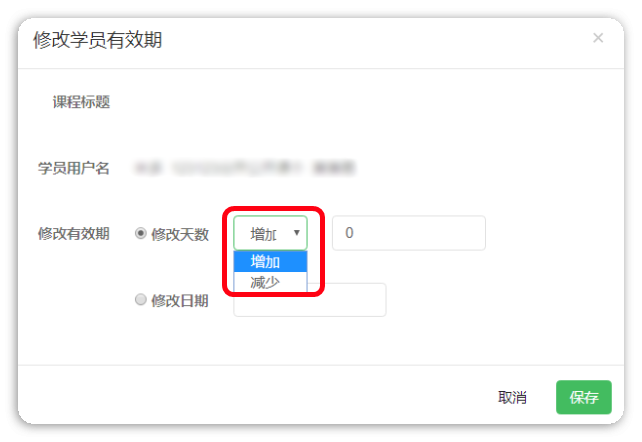642x442 pixels.
Task: Click the dialog footer area left of 取消
Action: click(254, 395)
